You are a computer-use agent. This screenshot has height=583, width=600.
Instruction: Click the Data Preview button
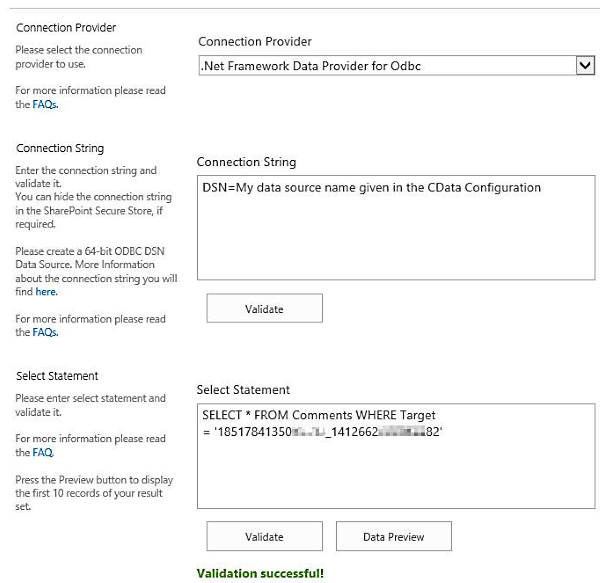pos(393,537)
